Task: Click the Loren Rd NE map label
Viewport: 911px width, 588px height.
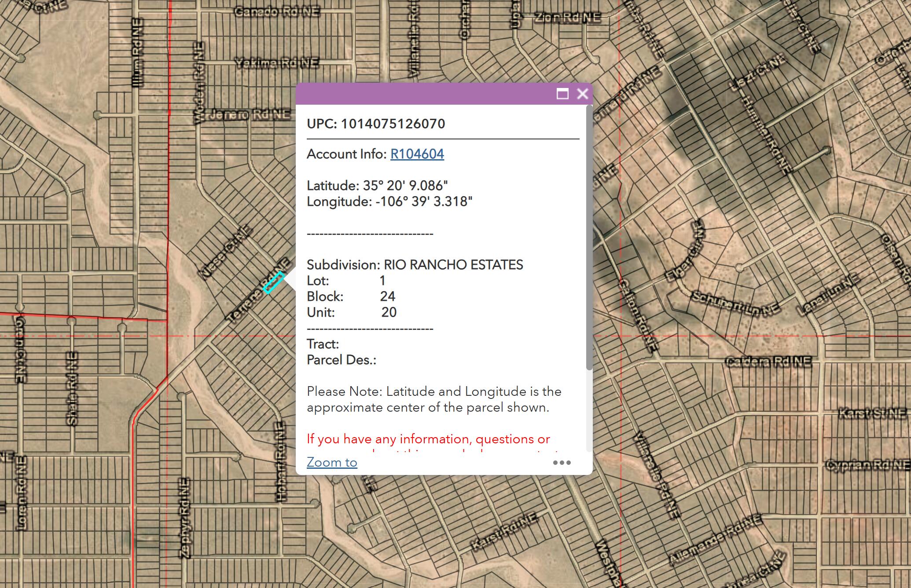Action: (21, 493)
